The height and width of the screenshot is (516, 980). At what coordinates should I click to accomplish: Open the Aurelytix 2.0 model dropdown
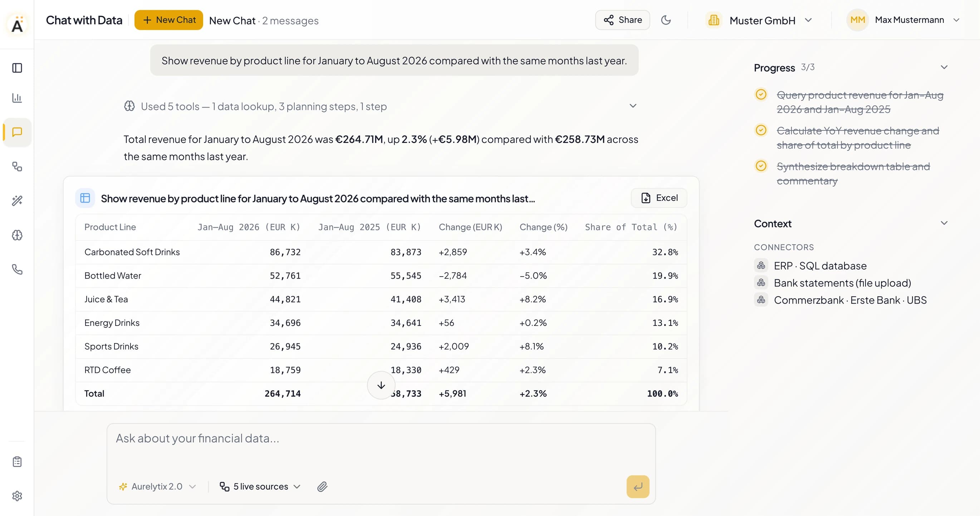(157, 487)
